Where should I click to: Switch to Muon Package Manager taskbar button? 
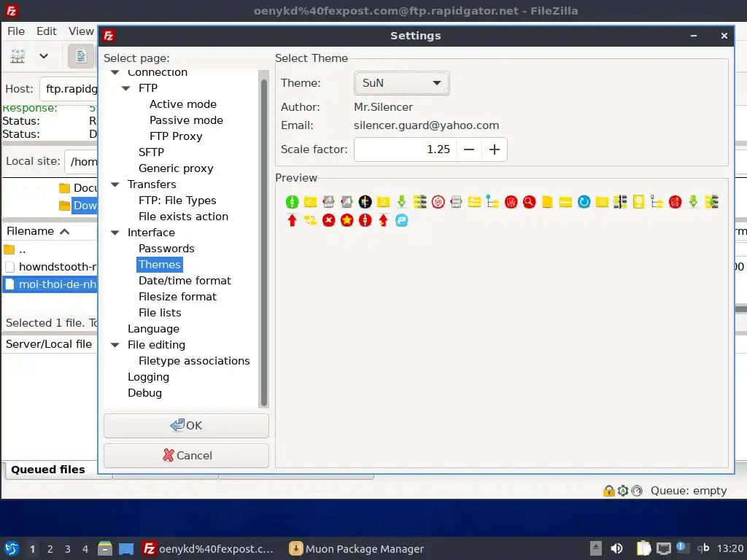tap(357, 548)
